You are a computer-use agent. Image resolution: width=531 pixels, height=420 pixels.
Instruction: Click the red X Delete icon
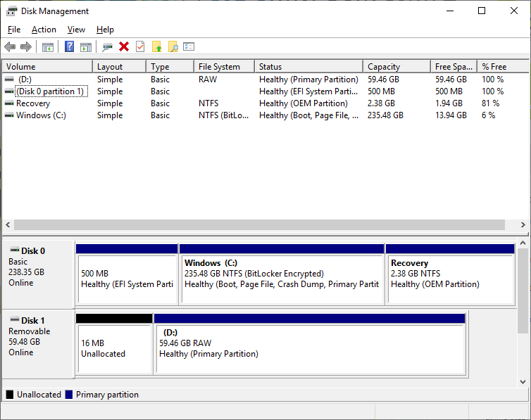[124, 47]
